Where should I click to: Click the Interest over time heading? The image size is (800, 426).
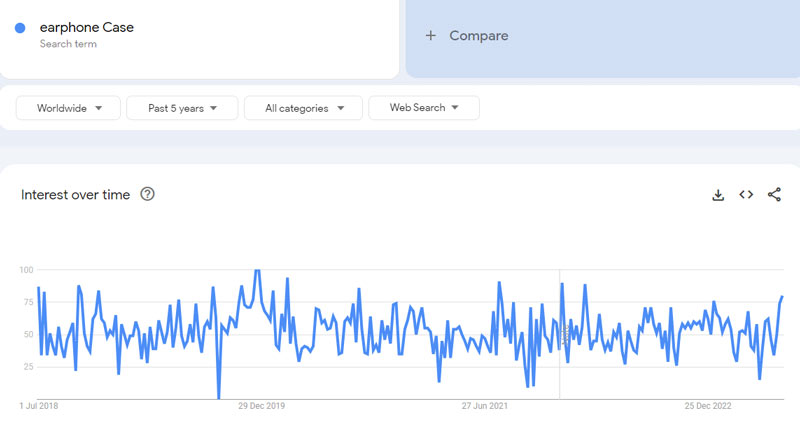click(x=75, y=195)
